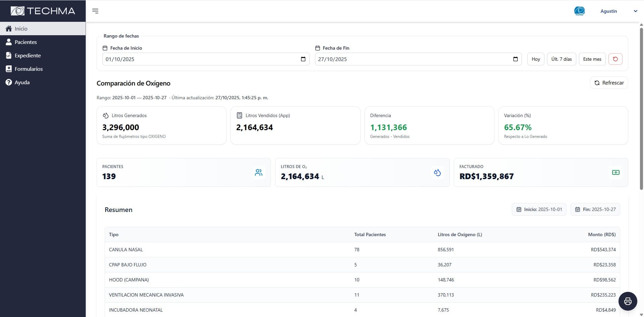
Task: Click the floating print button
Action: pyautogui.click(x=628, y=301)
